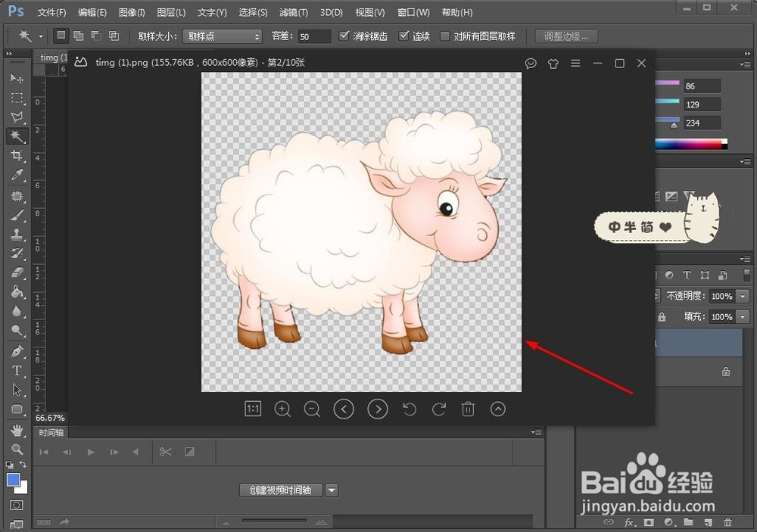Swap foreground and background colors

click(x=23, y=465)
